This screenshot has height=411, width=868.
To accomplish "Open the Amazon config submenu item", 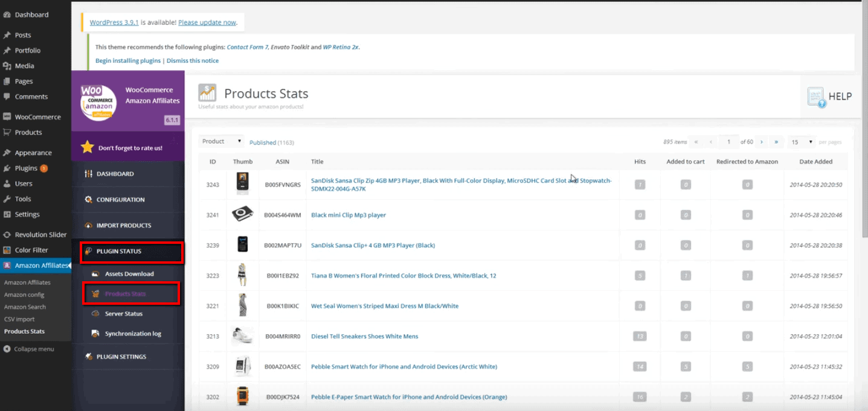I will 24,295.
